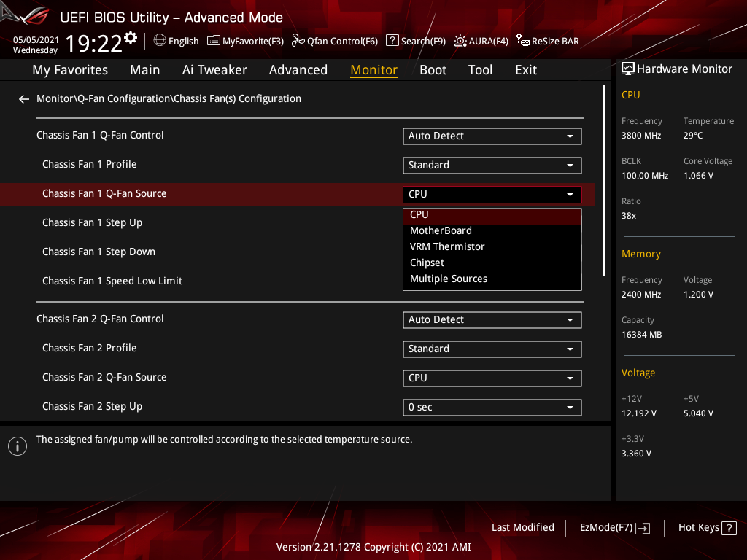The width and height of the screenshot is (747, 560).
Task: Open Chassis Fan 1 Q-Fan Control dropdown
Action: click(492, 136)
